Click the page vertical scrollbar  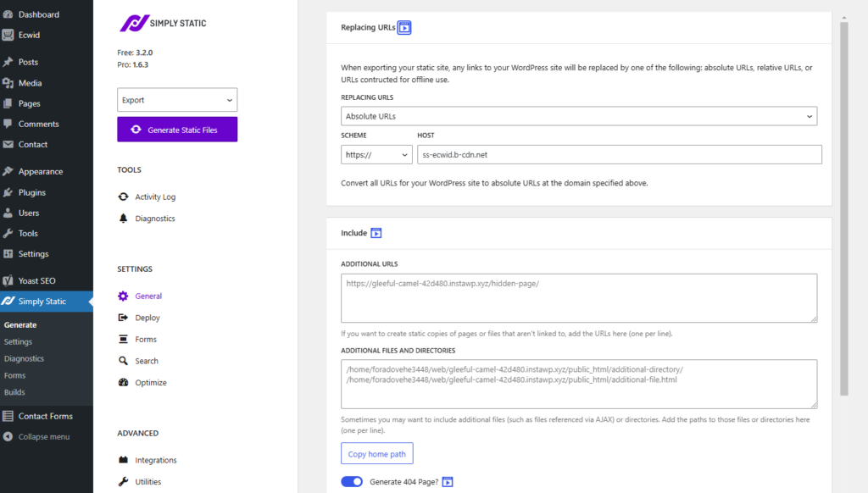tap(843, 208)
